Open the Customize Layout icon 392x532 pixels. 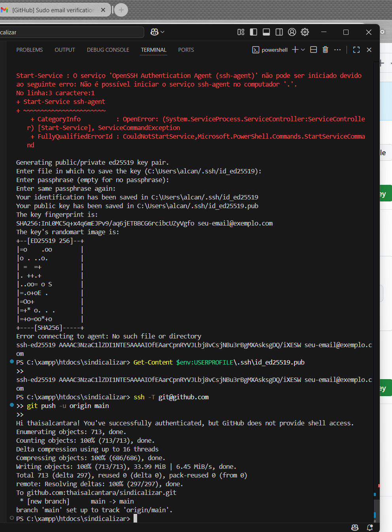(x=241, y=32)
